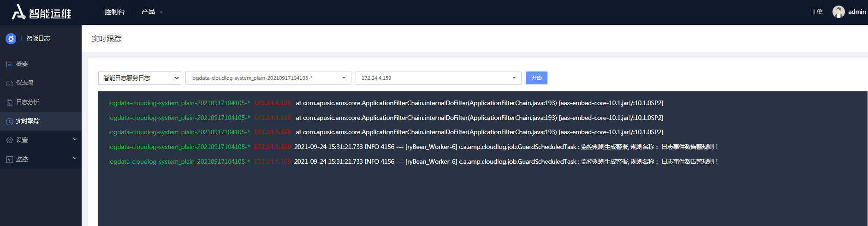Expand the 监控 sidebar menu
The width and height of the screenshot is (868, 226).
tap(41, 159)
